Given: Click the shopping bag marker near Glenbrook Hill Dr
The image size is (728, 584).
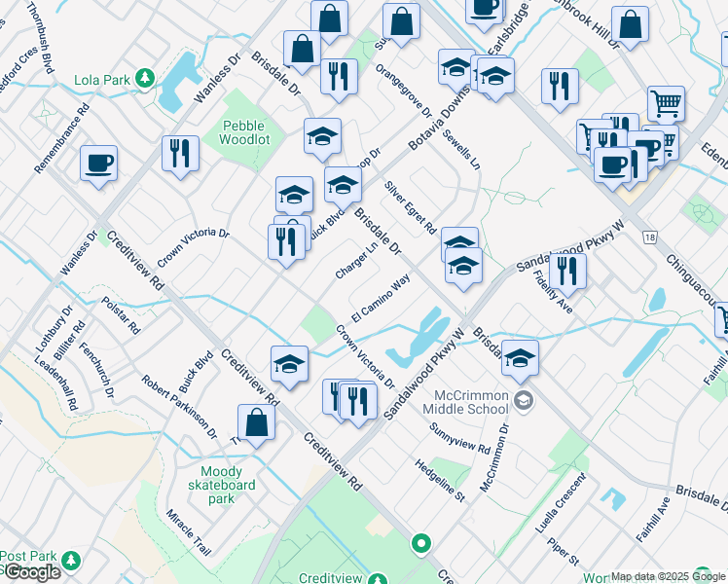Looking at the screenshot, I should tap(630, 27).
